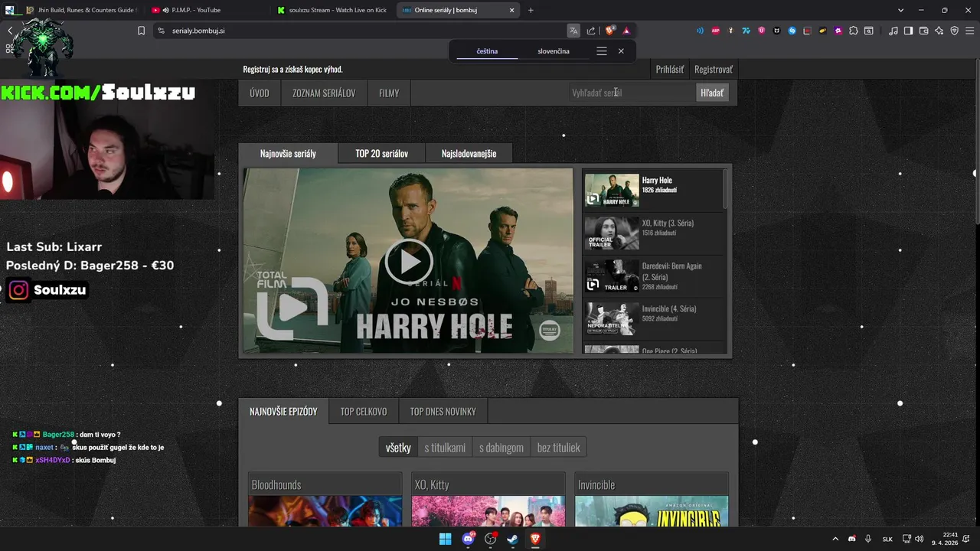Select the 's titulkami' filter
The height and width of the screenshot is (551, 980).
[x=445, y=448]
